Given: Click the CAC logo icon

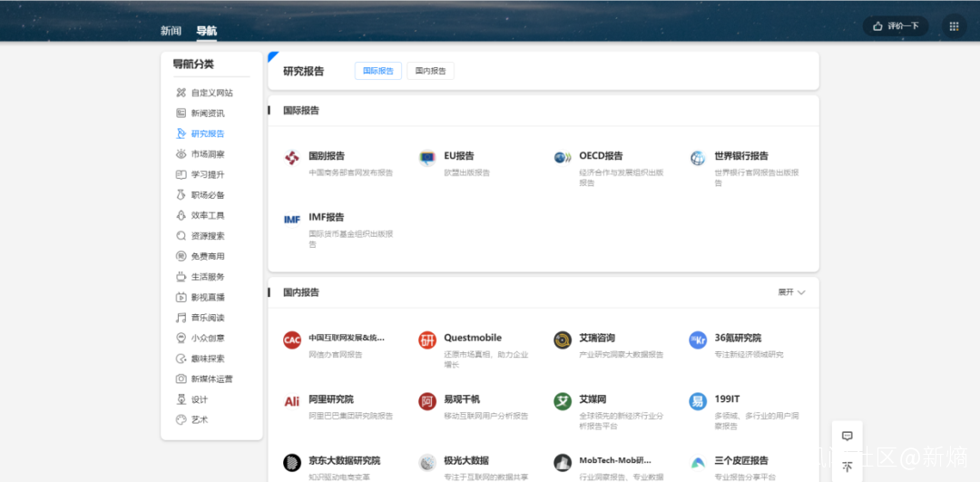Looking at the screenshot, I should [292, 340].
